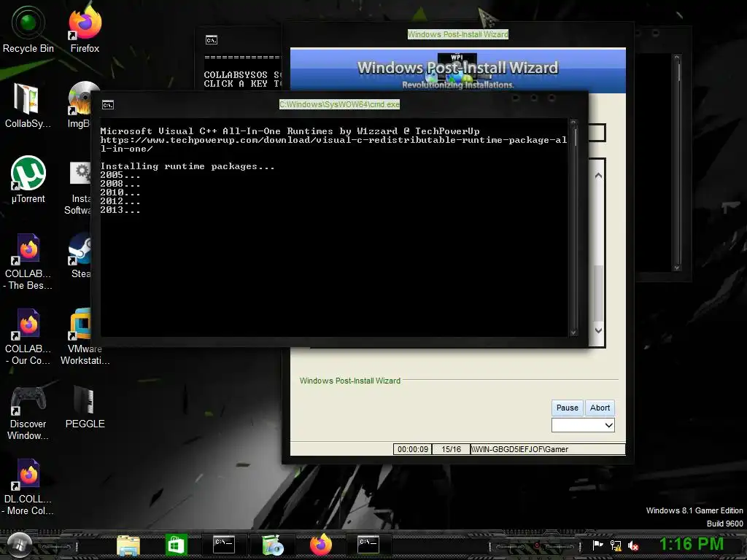
Task: Click the Windows Post-Install Wizard banner image
Action: tap(458, 71)
